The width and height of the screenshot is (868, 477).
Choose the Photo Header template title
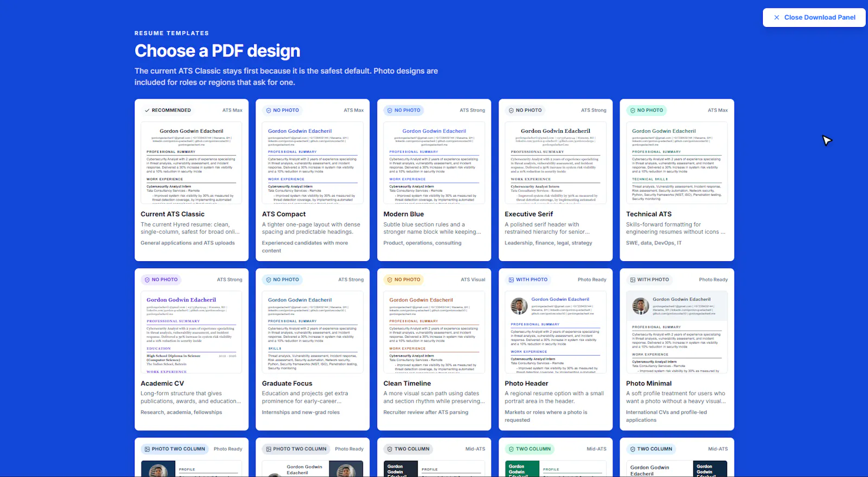pyautogui.click(x=526, y=383)
